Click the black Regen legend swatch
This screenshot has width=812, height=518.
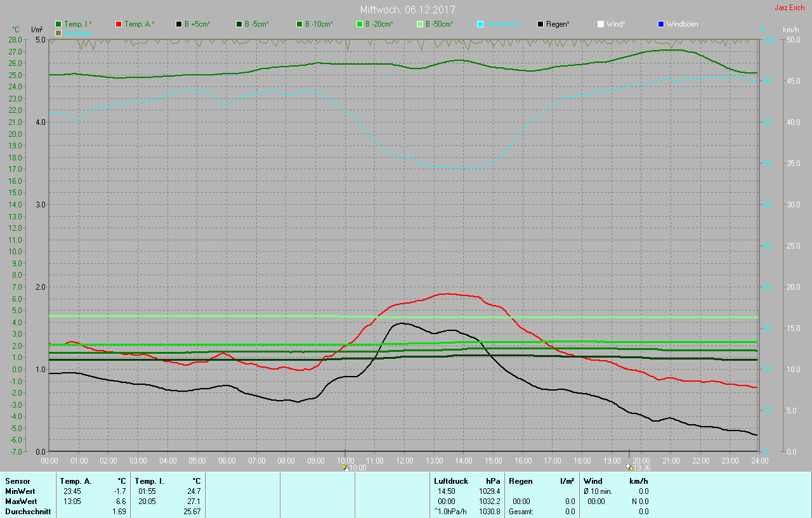(540, 24)
